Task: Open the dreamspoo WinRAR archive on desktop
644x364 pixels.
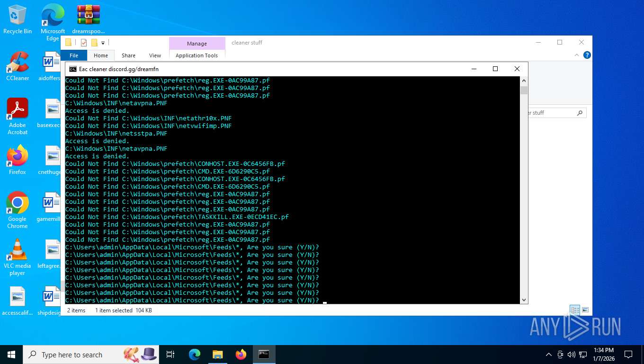Action: [x=89, y=19]
